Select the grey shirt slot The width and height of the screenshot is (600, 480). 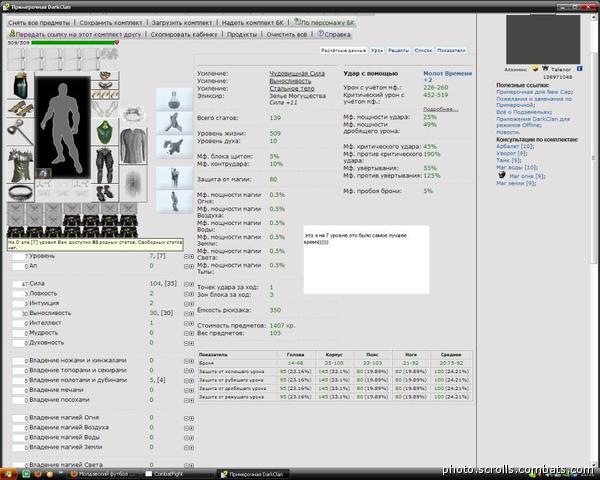[133, 145]
